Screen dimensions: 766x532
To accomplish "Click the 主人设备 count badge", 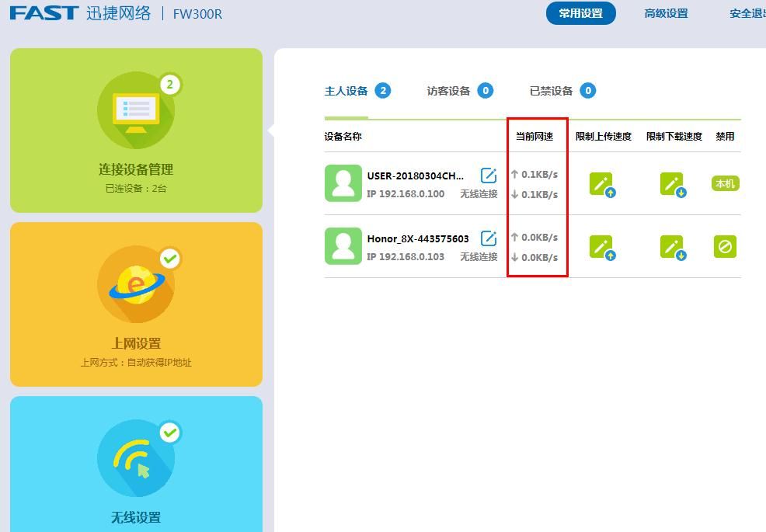I will pyautogui.click(x=383, y=90).
